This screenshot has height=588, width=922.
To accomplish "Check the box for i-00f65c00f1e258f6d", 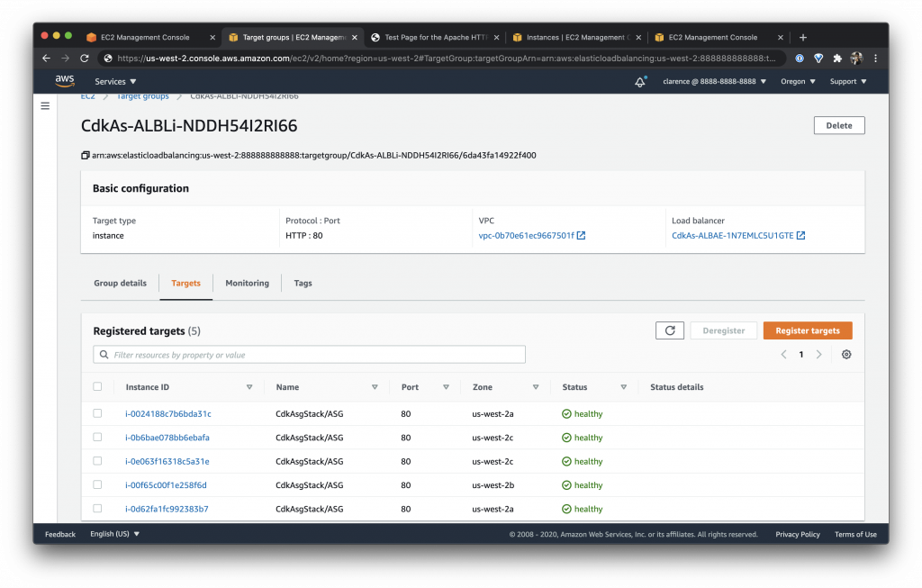I will (97, 484).
